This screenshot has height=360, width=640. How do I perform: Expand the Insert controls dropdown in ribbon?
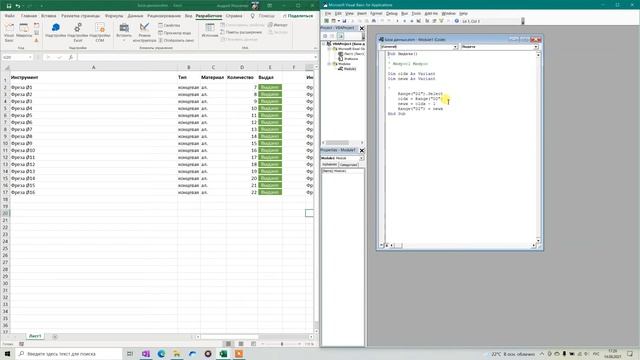(x=124, y=40)
